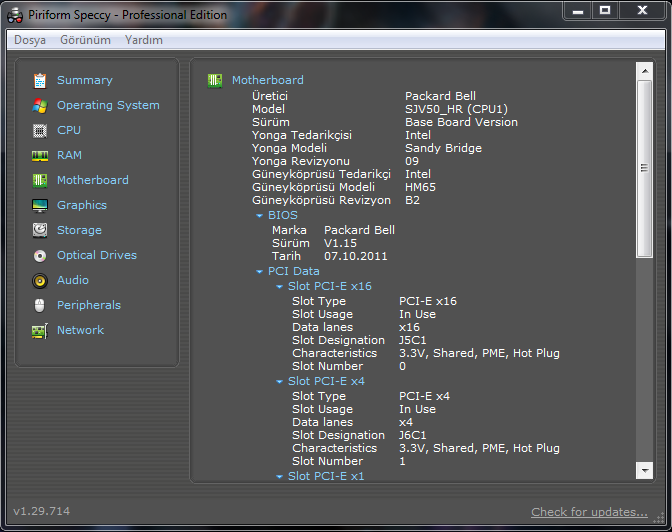
Task: View the Graphics section
Action: click(82, 205)
